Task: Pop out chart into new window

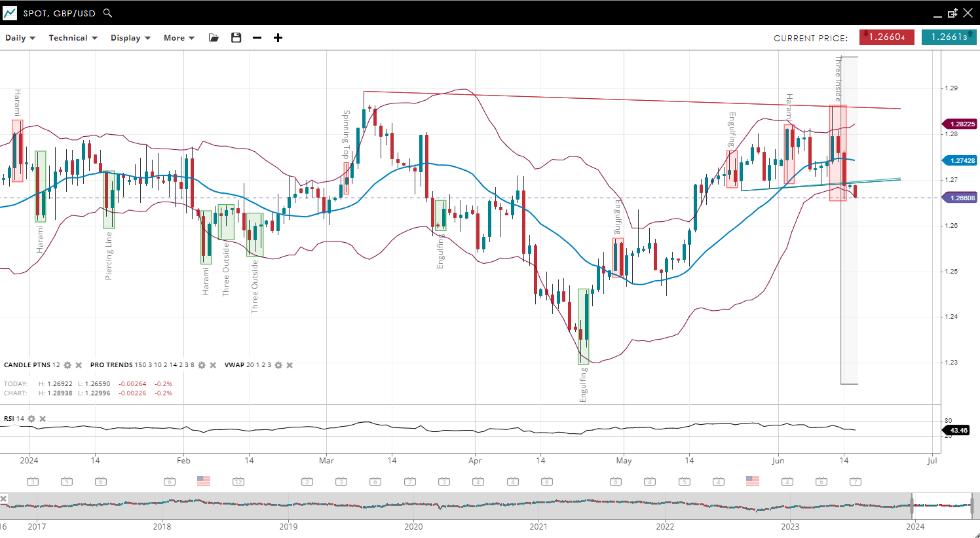Action: [x=952, y=13]
